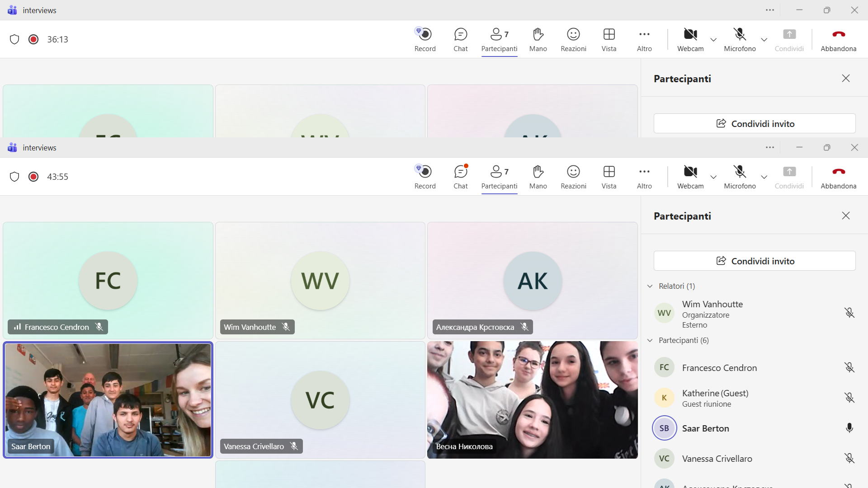Click red recording indicator beside 43:55
This screenshot has height=488, width=868.
click(x=33, y=177)
